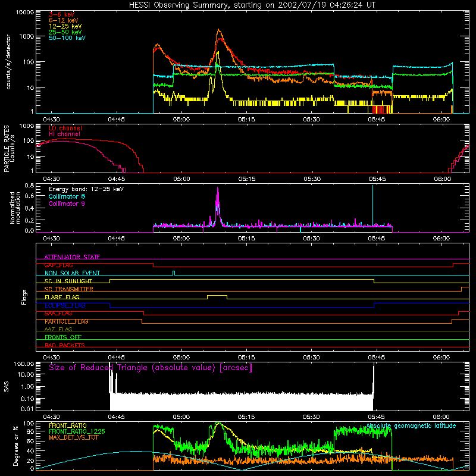Click the 100.00 y-axis label of SAS plot
Viewport: 476px width, 476px height.
[x=24, y=364]
